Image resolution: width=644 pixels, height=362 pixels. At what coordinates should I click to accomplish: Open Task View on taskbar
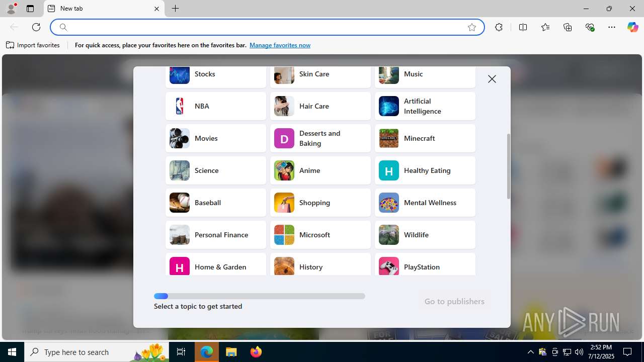click(182, 352)
